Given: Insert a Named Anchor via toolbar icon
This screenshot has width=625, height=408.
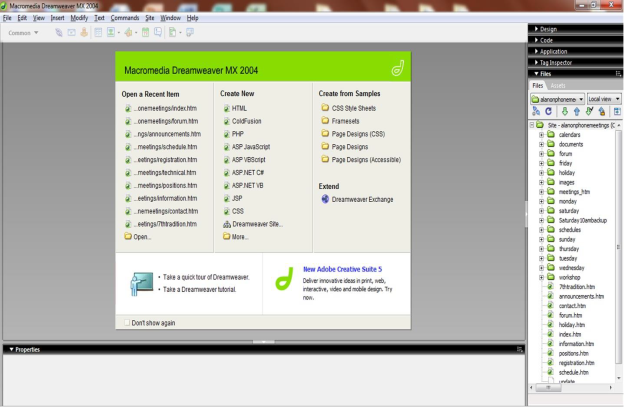Looking at the screenshot, I should [84, 33].
